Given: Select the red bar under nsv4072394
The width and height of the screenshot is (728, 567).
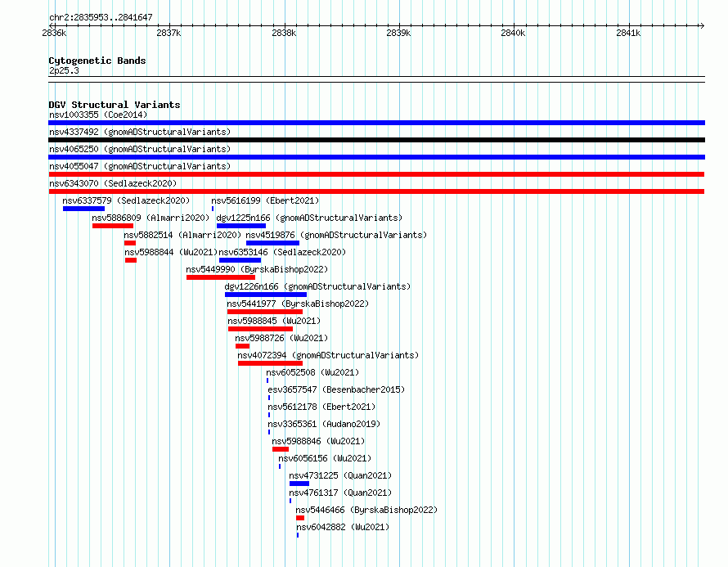Looking at the screenshot, I should point(270,363).
